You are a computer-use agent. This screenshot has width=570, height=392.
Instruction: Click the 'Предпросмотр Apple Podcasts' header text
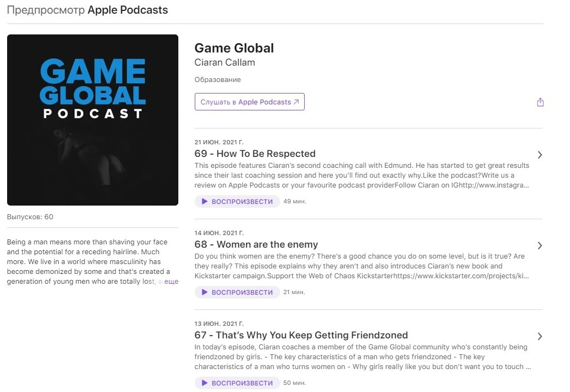(x=87, y=10)
